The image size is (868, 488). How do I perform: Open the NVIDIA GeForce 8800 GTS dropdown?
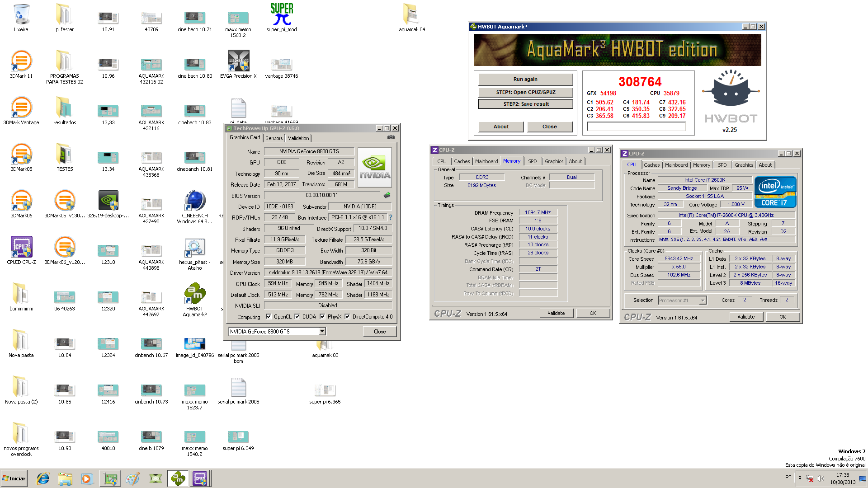322,332
